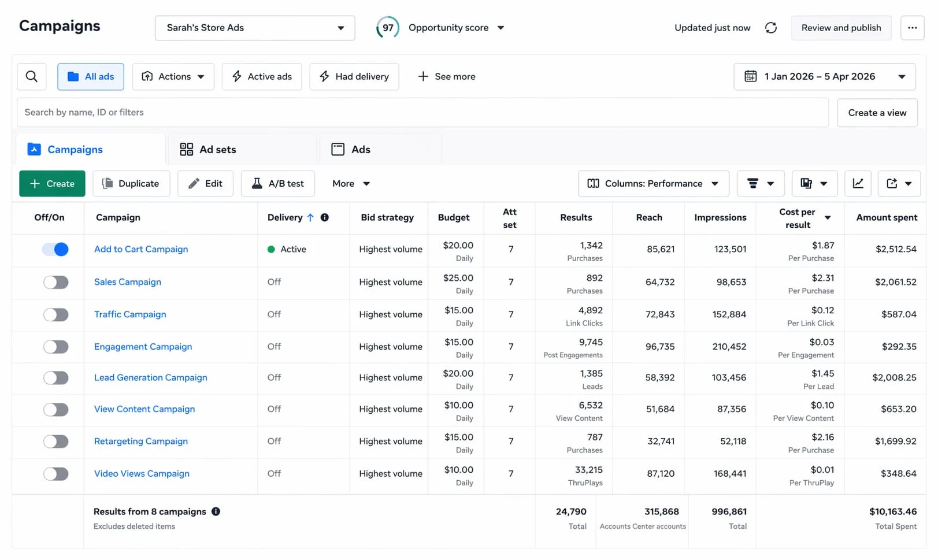Filter by Had delivery
The height and width of the screenshot is (560, 938).
pyautogui.click(x=354, y=76)
